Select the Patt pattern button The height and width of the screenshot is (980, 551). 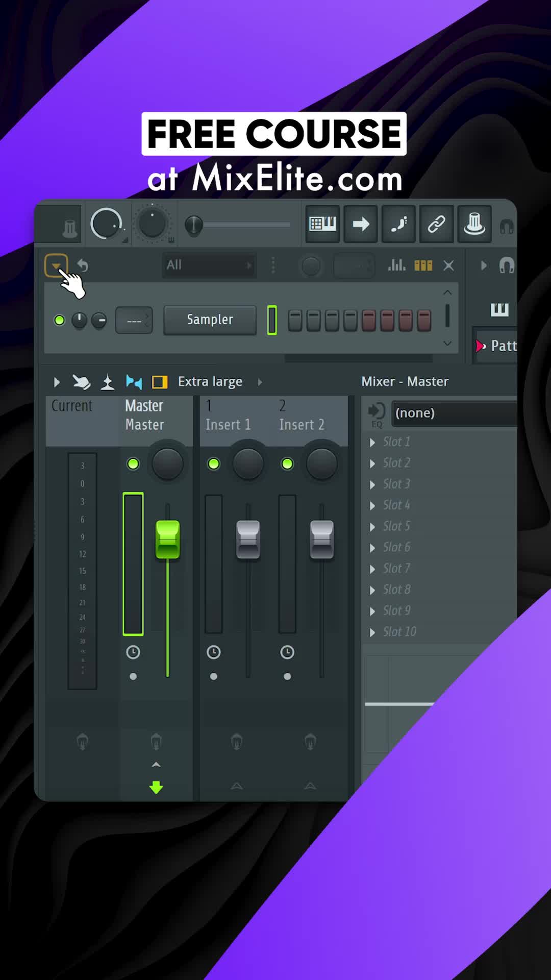496,346
